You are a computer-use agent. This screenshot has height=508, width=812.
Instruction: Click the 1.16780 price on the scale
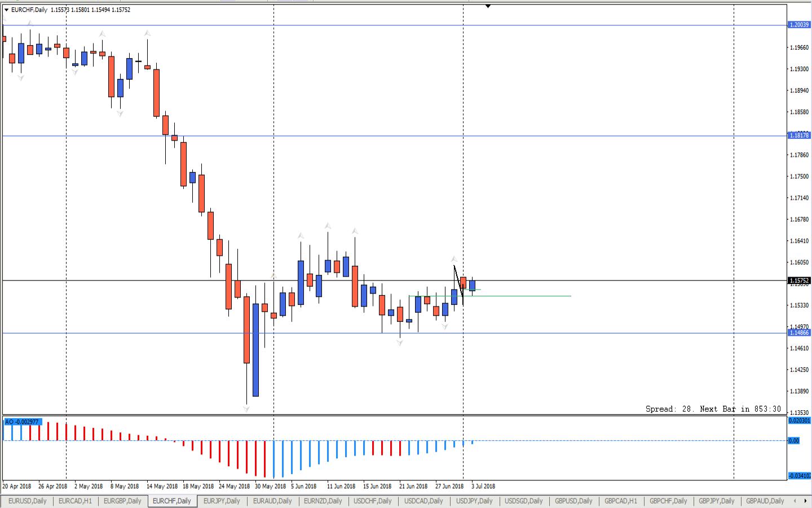pyautogui.click(x=800, y=219)
